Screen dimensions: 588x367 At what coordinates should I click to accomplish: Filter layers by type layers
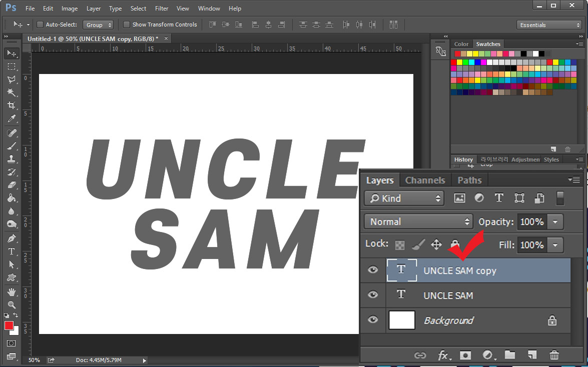[x=499, y=198]
